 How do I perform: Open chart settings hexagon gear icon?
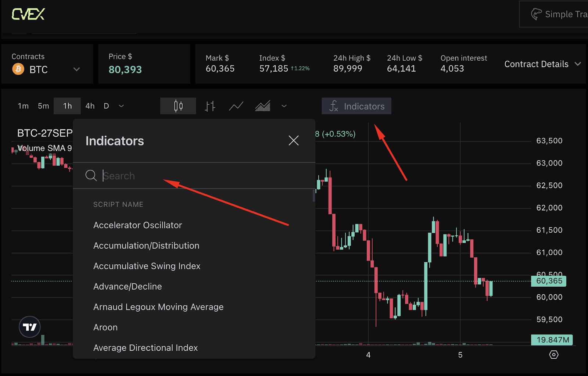[x=553, y=355]
